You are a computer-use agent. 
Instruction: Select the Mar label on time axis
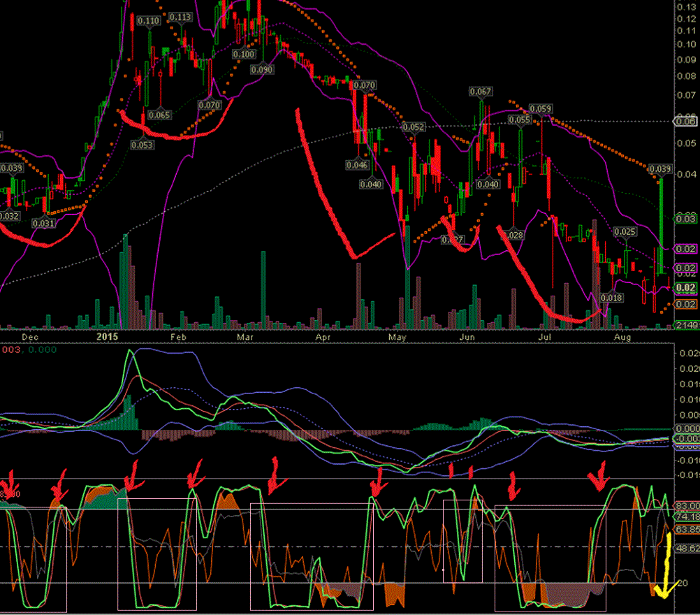pos(245,337)
